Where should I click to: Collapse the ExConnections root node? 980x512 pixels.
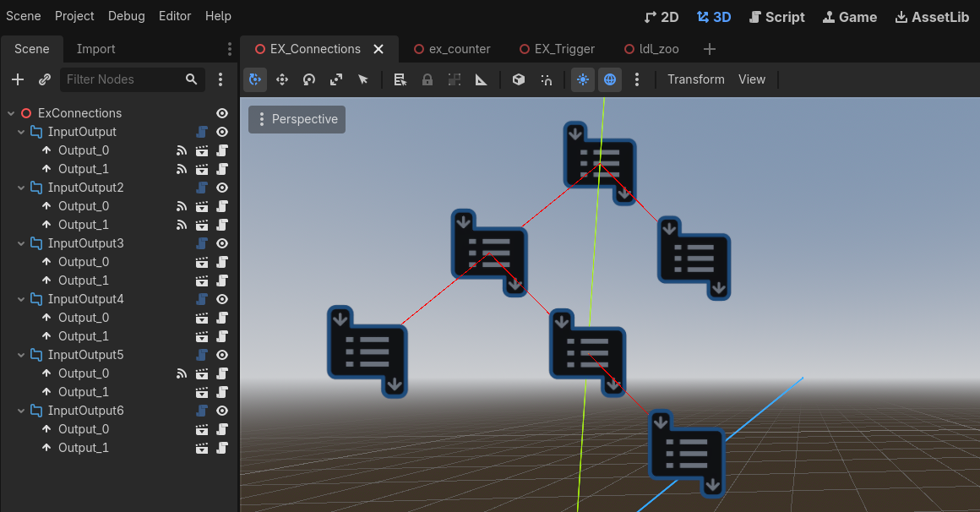coord(11,113)
